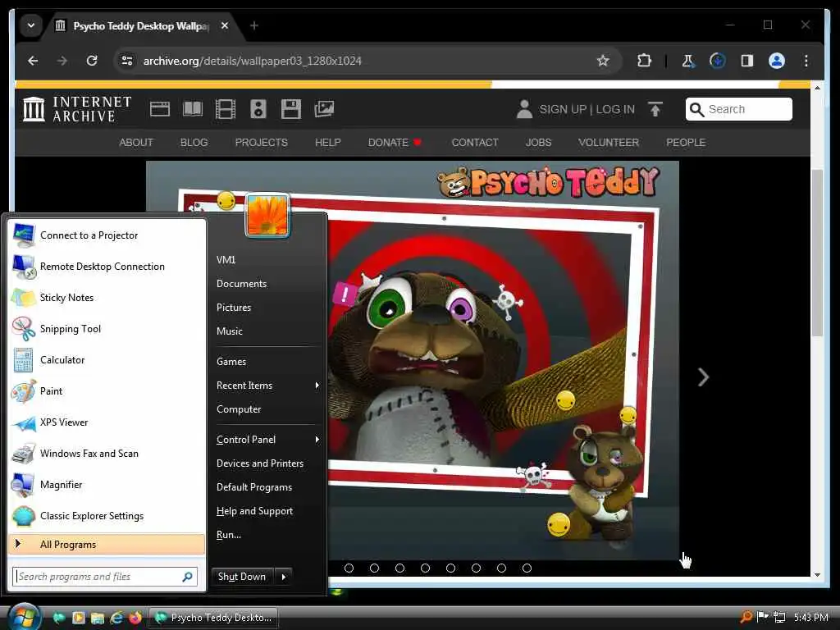Click the user avatar icon beside Sign Up
The width and height of the screenshot is (840, 630).
click(x=524, y=109)
